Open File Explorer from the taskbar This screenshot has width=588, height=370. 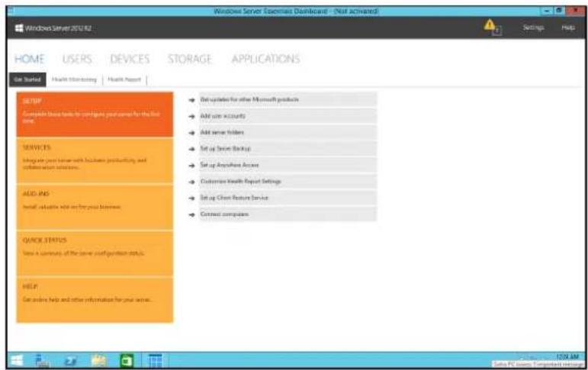tap(98, 361)
